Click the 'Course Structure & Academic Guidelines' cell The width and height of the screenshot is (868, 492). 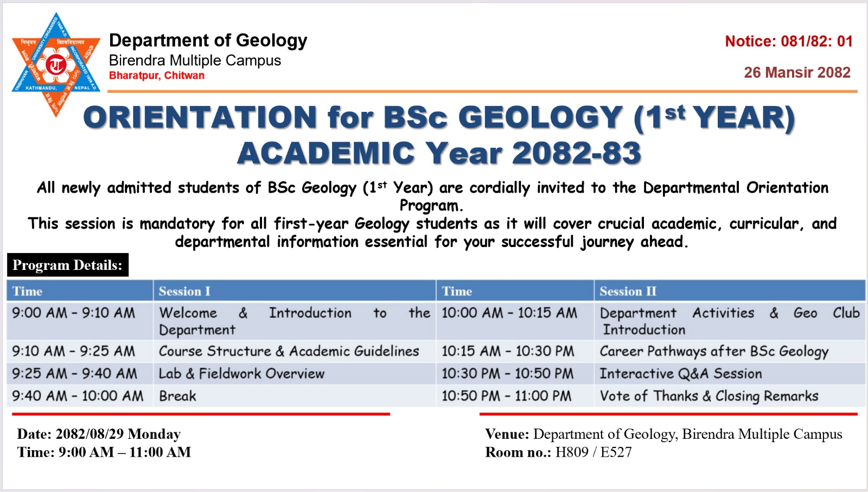(289, 351)
